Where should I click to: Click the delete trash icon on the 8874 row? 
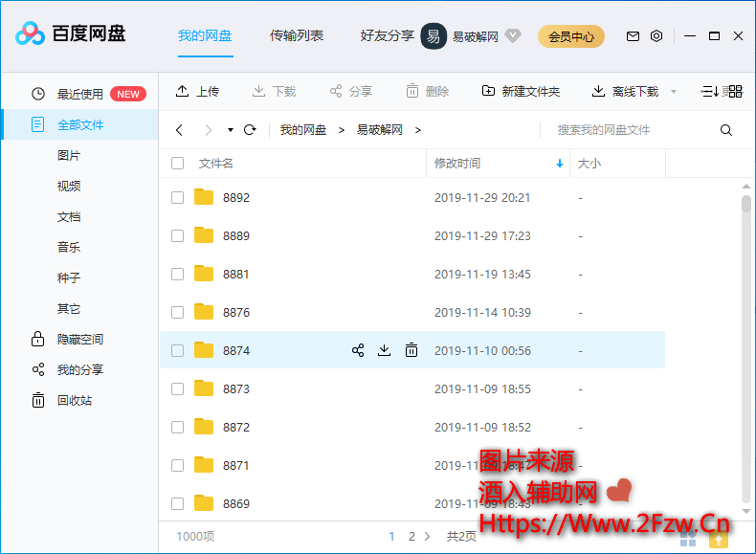click(x=411, y=350)
